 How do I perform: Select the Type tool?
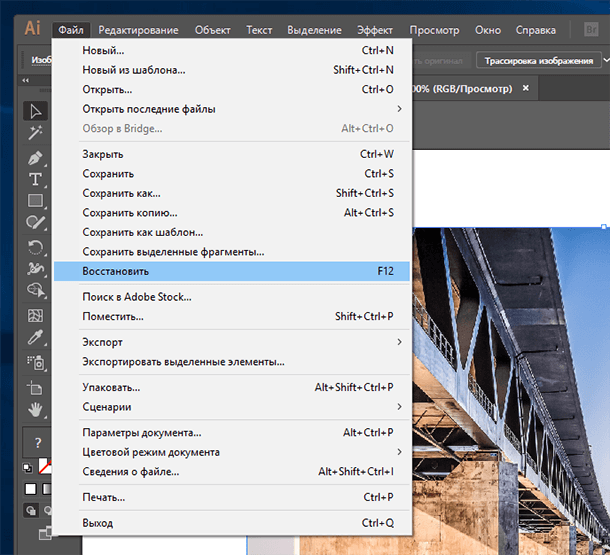pyautogui.click(x=35, y=179)
